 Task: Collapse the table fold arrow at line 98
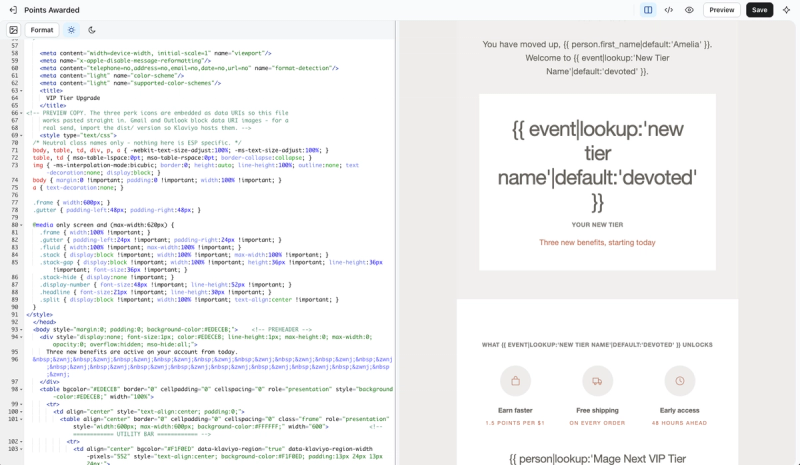[x=21, y=389]
